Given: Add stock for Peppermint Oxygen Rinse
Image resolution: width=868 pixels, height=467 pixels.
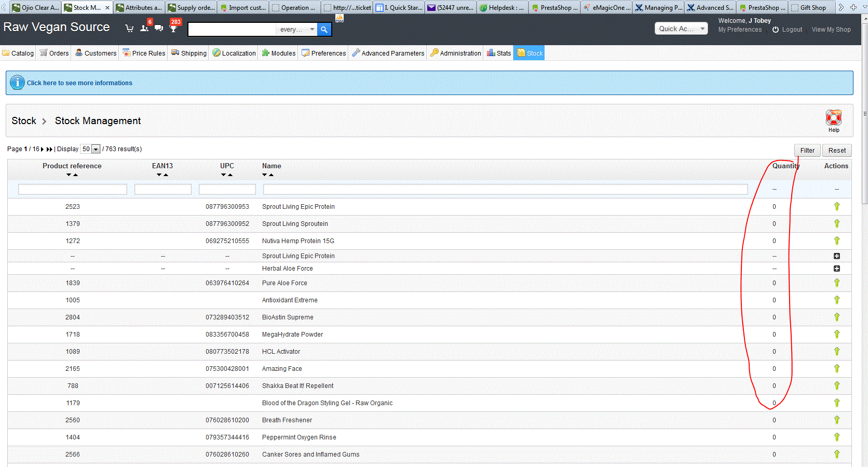Looking at the screenshot, I should click(837, 437).
